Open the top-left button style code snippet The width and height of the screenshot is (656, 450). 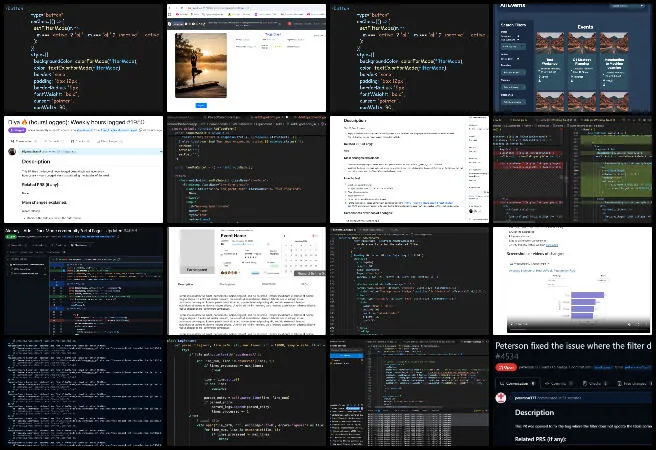click(81, 56)
